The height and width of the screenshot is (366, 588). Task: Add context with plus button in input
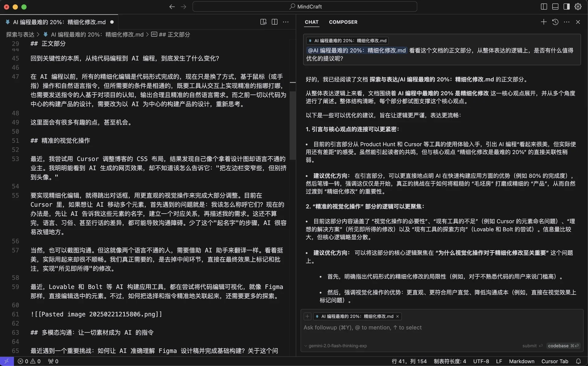coord(307,316)
